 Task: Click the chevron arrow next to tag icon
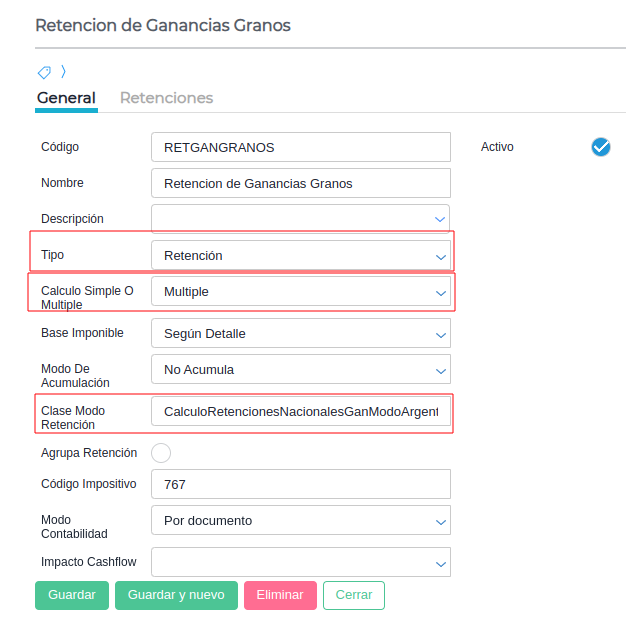63,71
